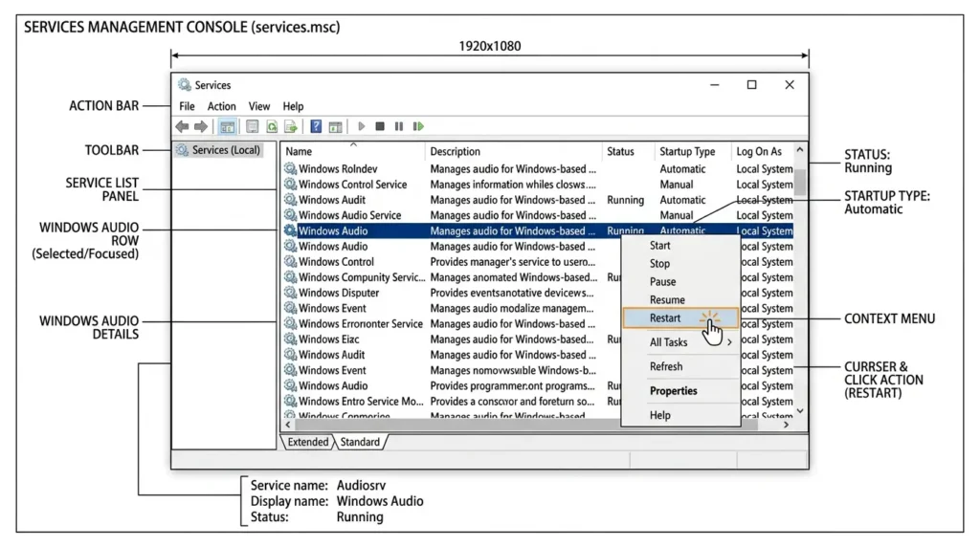980x547 pixels.
Task: Open the Help menu in the menu bar
Action: (x=293, y=106)
